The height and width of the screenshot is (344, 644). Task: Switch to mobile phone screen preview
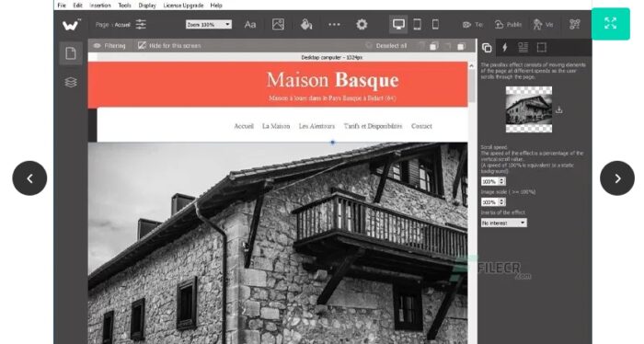click(x=435, y=25)
